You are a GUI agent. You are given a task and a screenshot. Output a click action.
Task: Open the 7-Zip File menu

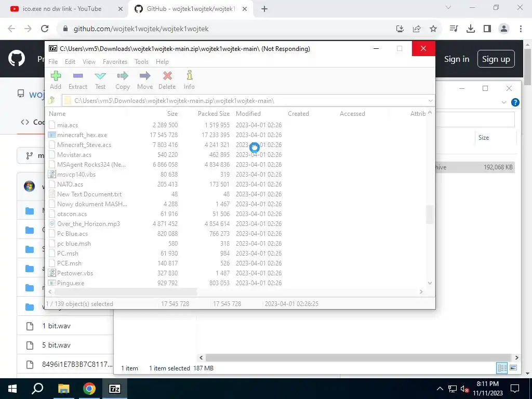point(53,62)
